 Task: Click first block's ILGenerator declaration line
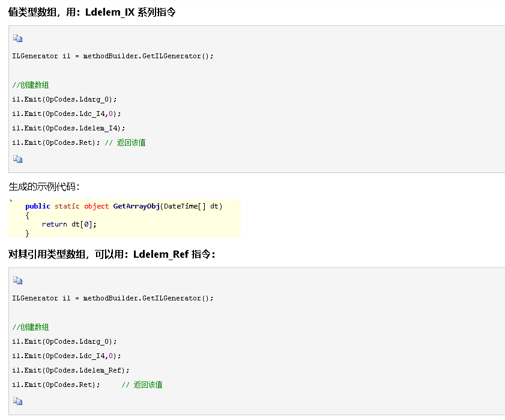coord(113,56)
